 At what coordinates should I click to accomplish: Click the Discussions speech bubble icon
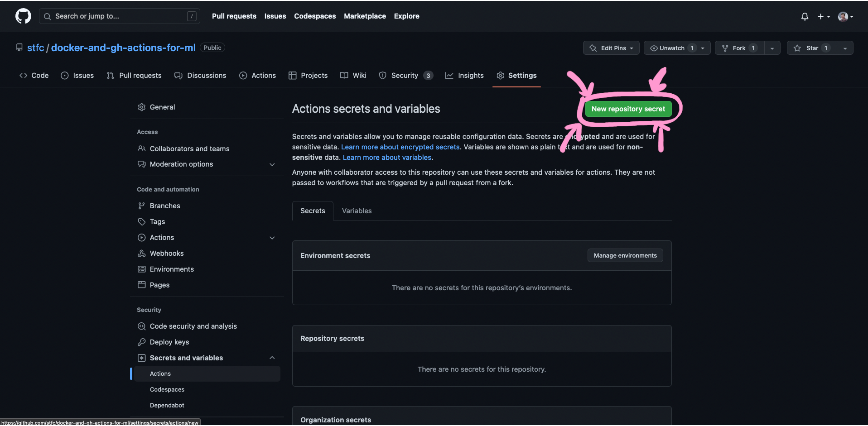(179, 75)
